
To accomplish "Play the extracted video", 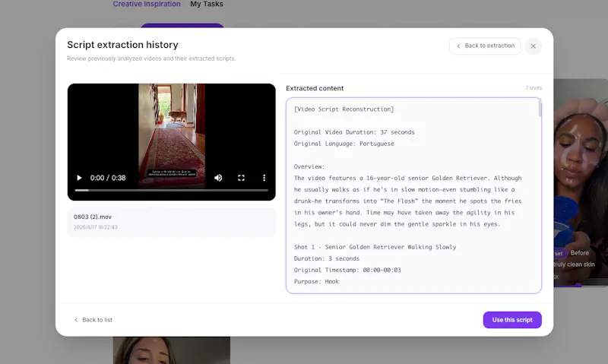I will (x=79, y=178).
